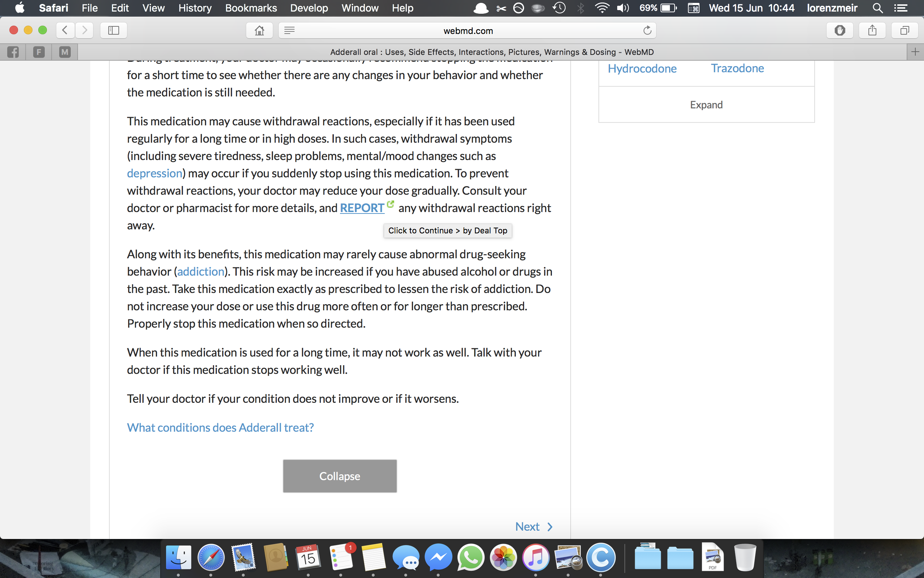
Task: Open Finder from the Dock
Action: 178,558
